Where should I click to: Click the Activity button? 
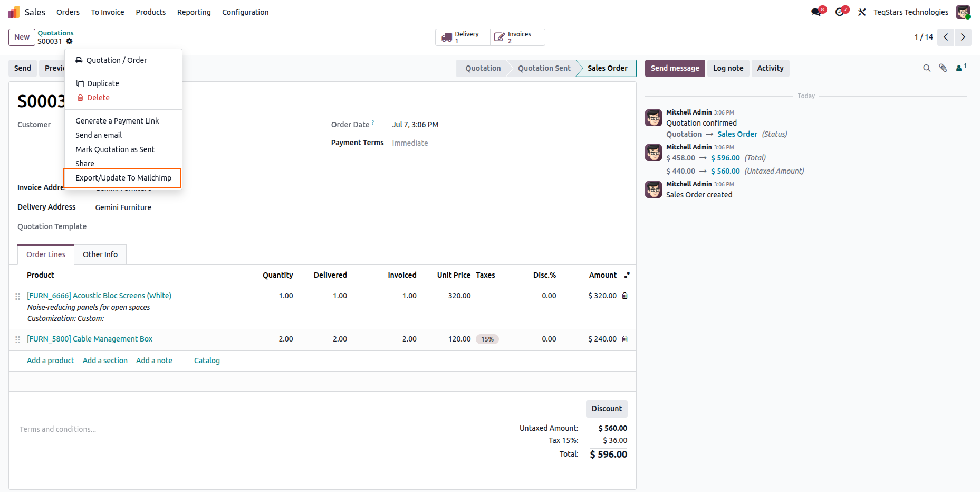(770, 68)
